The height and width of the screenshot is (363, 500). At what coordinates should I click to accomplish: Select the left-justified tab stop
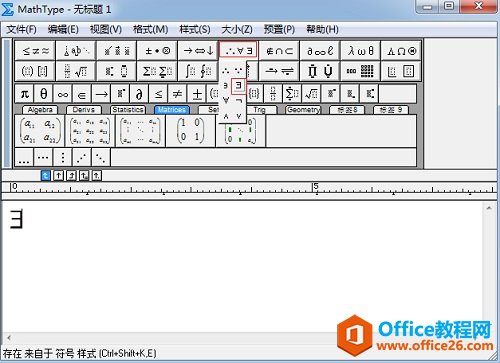click(x=46, y=175)
